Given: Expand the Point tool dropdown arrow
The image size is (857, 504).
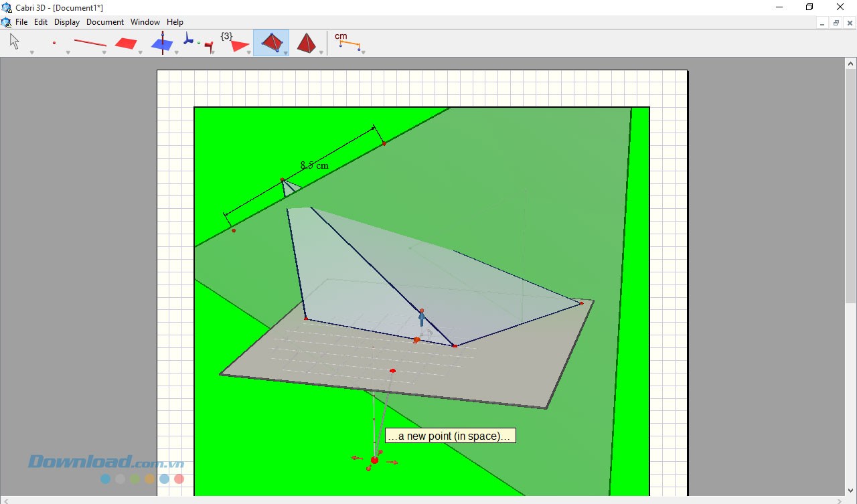Looking at the screenshot, I should (68, 52).
